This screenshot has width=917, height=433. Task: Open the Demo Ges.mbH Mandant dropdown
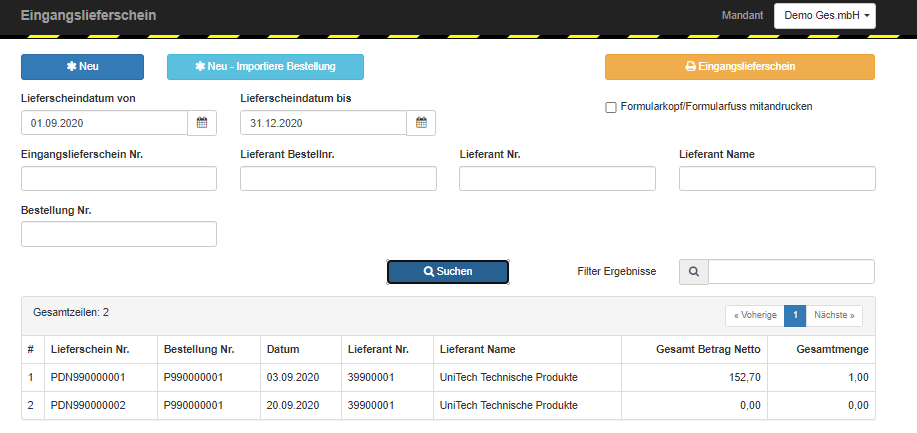point(825,16)
